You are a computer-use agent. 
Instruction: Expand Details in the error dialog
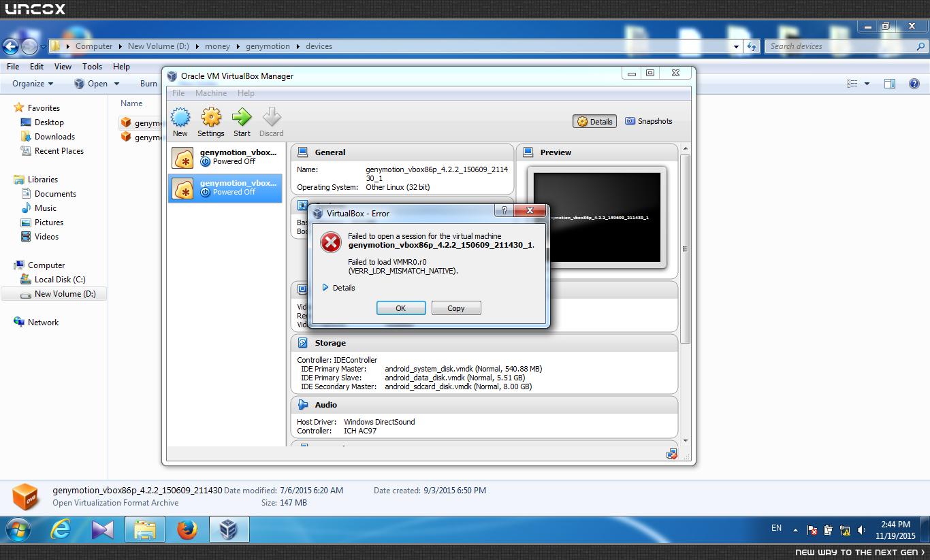[x=338, y=288]
